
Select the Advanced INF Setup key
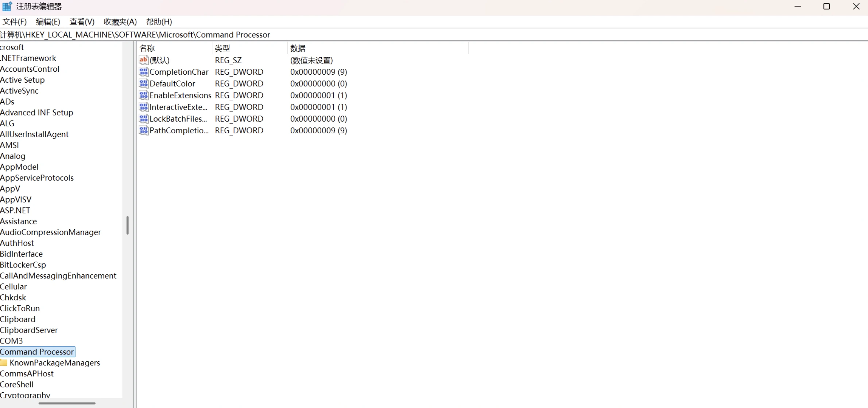(36, 113)
